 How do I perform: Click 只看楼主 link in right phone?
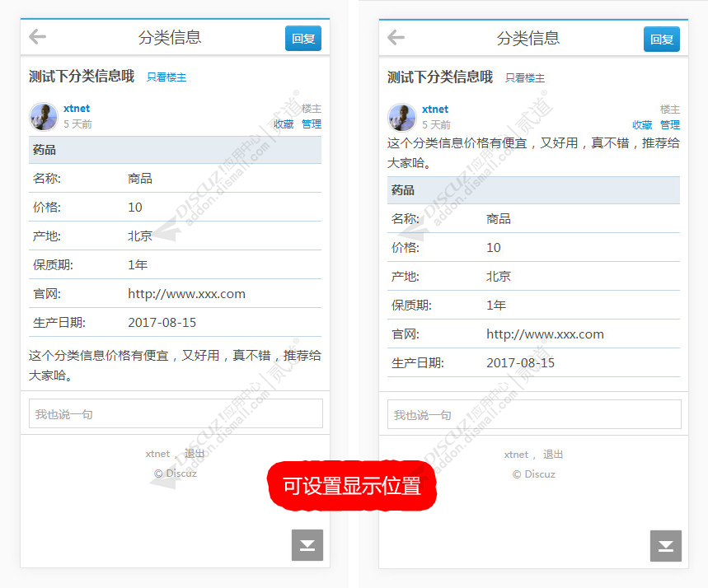(525, 78)
